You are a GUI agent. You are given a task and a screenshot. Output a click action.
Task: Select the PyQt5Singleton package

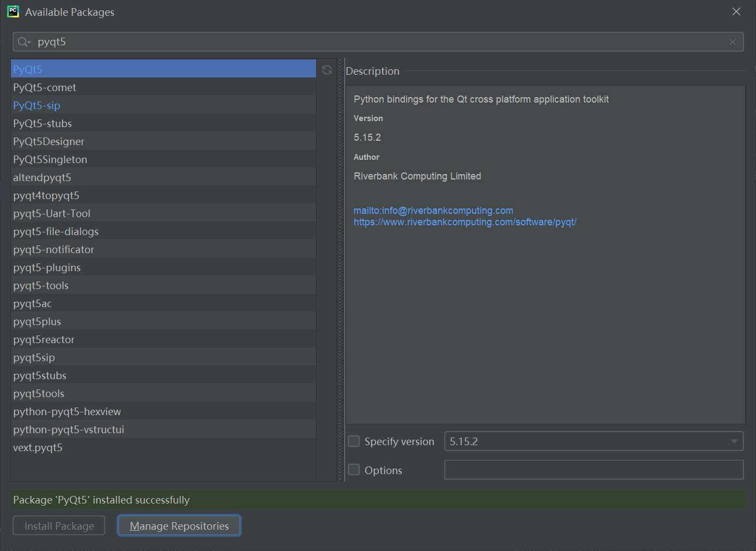[164, 159]
